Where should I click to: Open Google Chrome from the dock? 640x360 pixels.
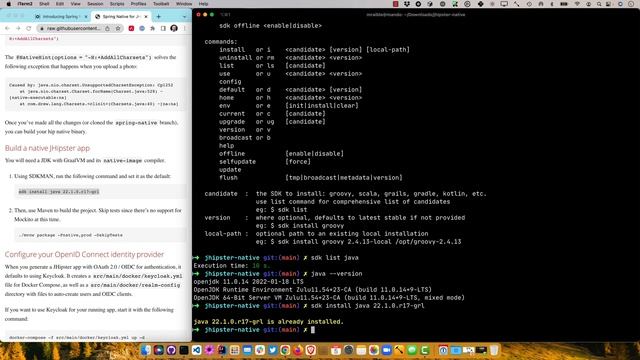(x=285, y=350)
